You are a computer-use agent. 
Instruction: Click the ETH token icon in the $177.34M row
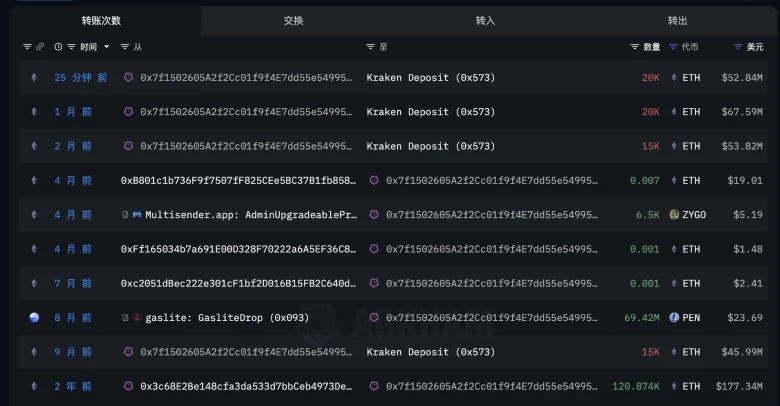click(674, 386)
